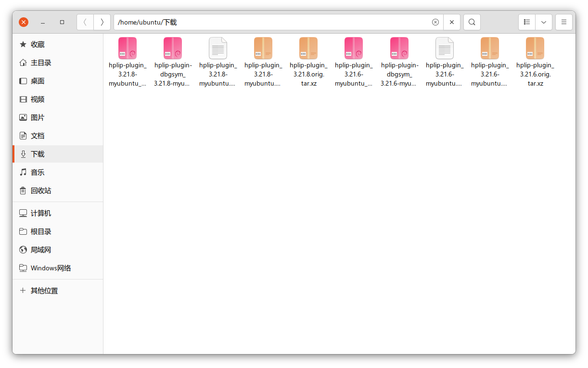Open the 文档 (Documents) folder

point(58,136)
